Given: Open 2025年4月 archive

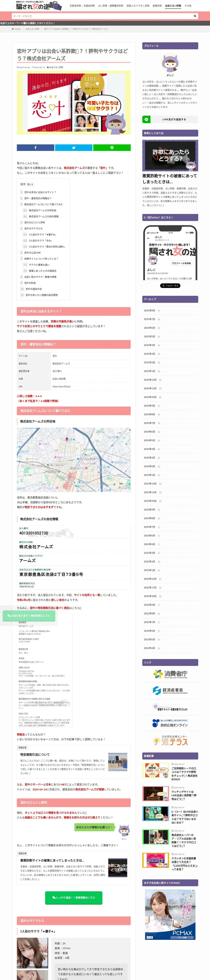Looking at the screenshot, I should click(149, 345).
